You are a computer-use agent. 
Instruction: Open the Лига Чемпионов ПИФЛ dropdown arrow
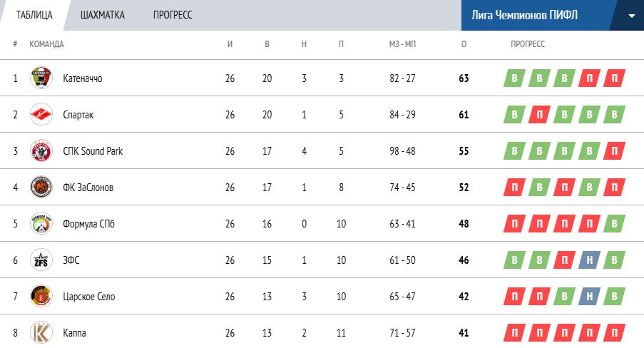click(x=632, y=15)
